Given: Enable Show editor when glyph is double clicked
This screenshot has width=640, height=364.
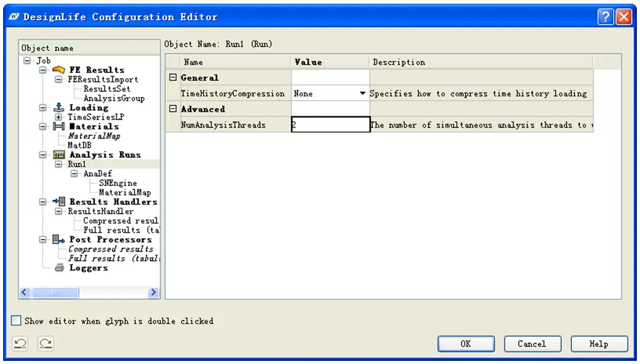Looking at the screenshot, I should pos(16,321).
